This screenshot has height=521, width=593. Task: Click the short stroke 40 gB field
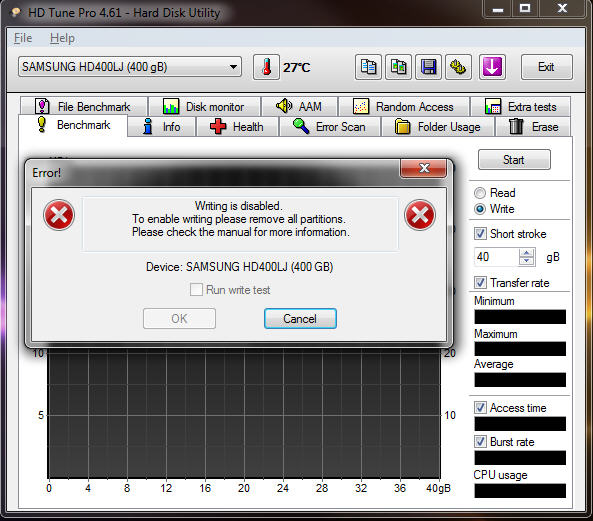pos(496,257)
